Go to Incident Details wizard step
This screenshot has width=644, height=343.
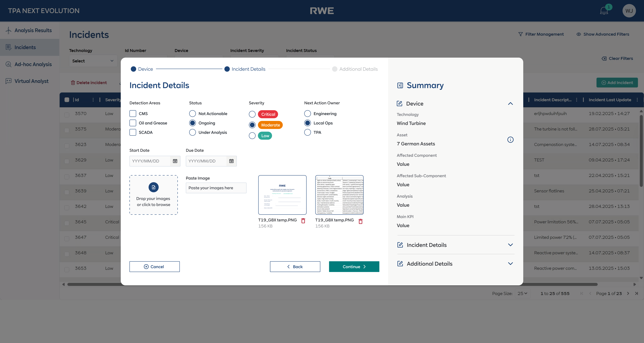pos(245,69)
